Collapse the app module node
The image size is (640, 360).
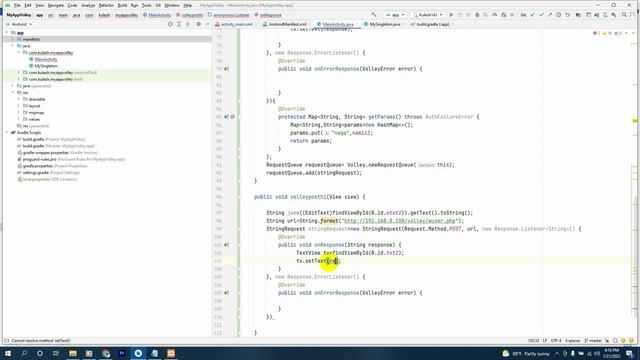pyautogui.click(x=7, y=33)
